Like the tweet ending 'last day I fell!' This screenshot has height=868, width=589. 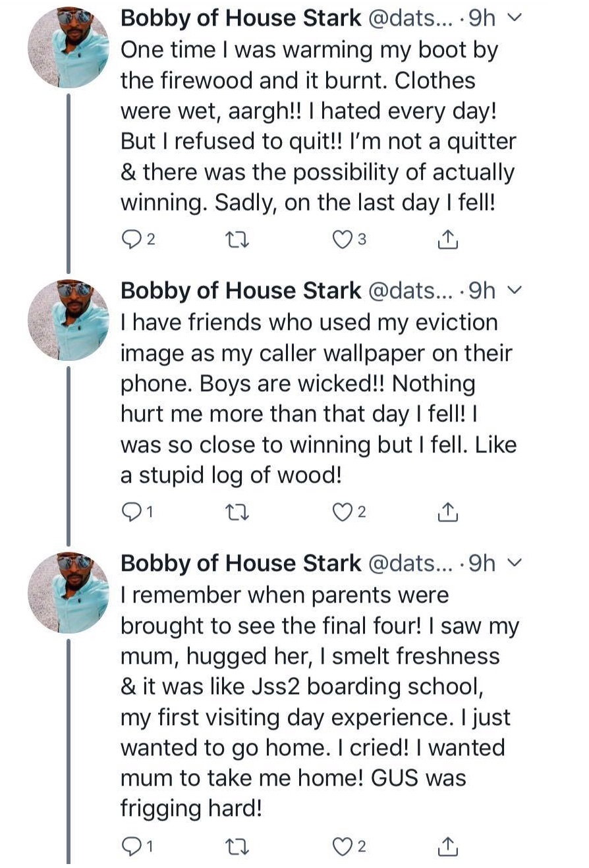[x=343, y=240]
